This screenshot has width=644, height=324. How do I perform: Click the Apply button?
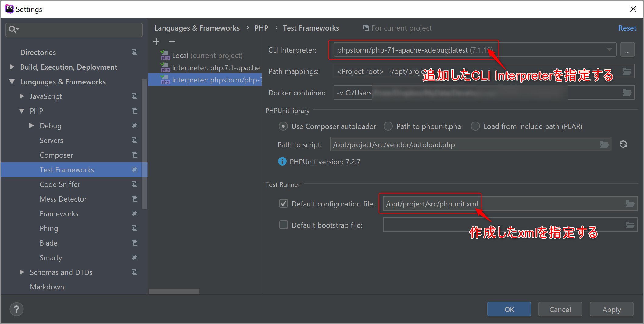[x=611, y=309]
